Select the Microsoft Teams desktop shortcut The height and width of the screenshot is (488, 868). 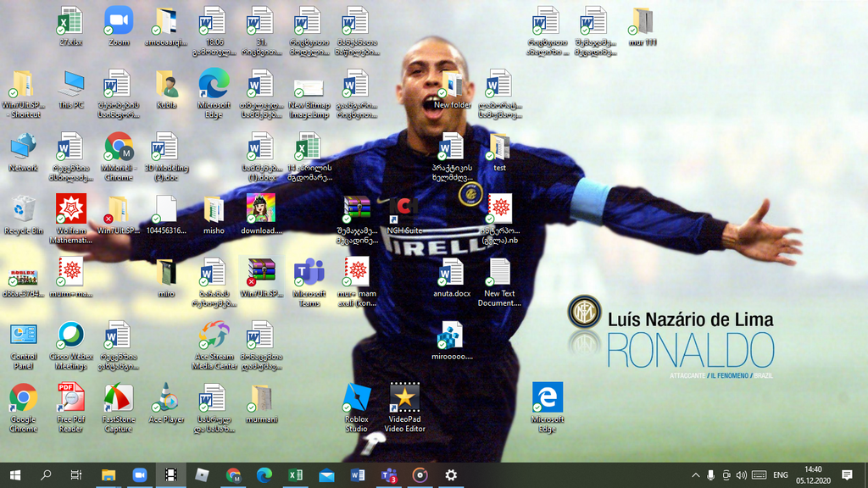(309, 283)
